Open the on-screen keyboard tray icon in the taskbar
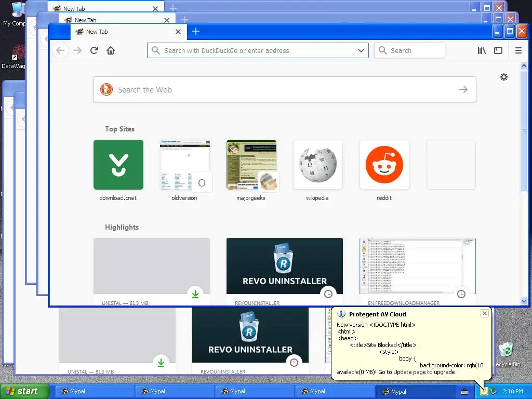 [x=464, y=392]
